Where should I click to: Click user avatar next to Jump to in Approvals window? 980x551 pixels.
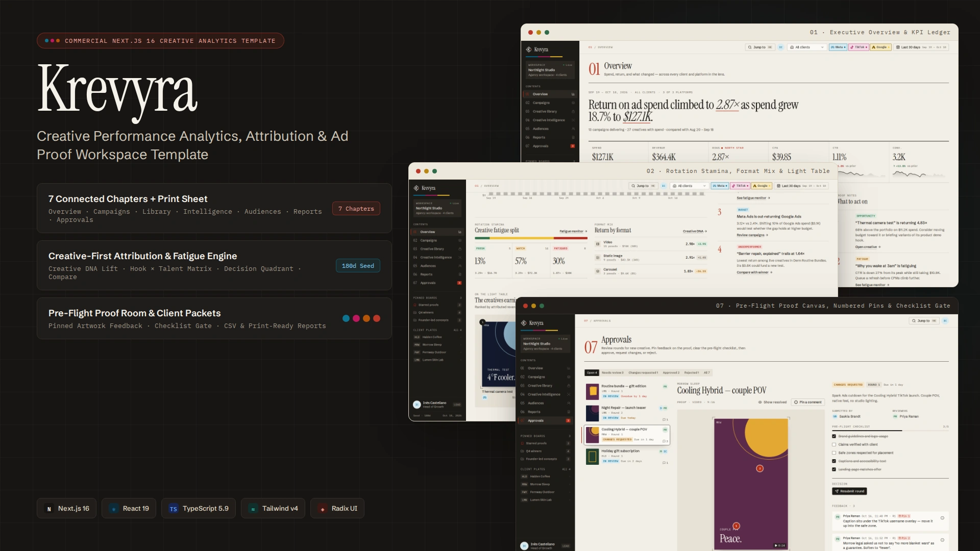945,321
